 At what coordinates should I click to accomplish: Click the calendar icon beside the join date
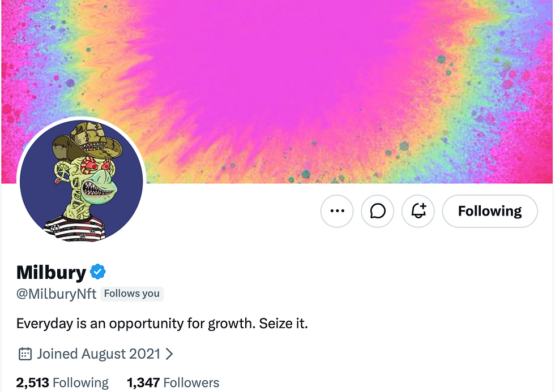[x=25, y=354]
